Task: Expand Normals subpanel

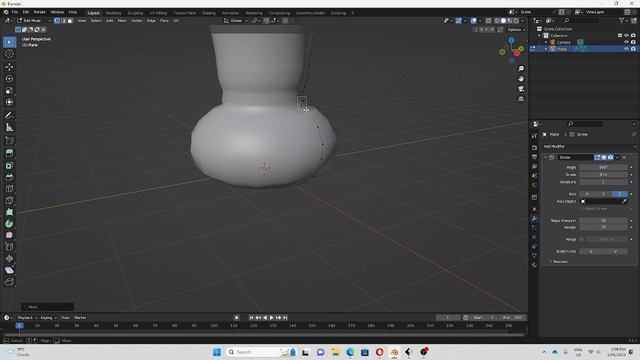Action: [x=559, y=262]
